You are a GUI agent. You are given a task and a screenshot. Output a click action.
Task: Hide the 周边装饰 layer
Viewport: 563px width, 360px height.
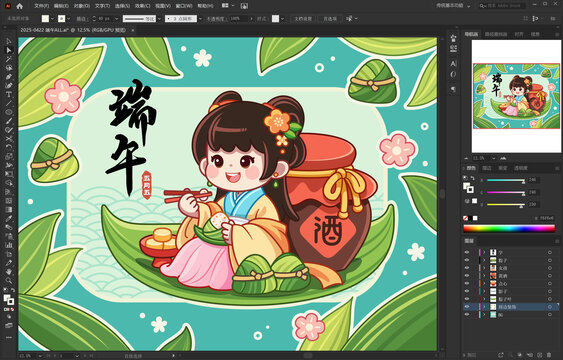click(x=467, y=307)
